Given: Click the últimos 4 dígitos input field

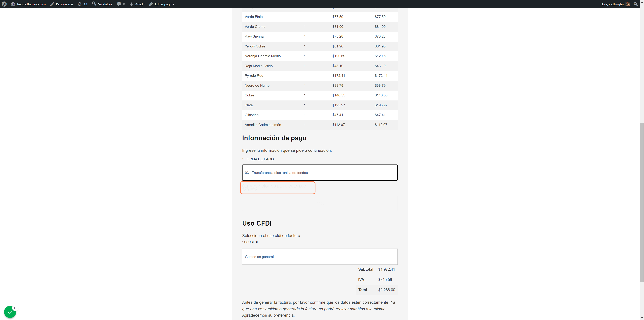Looking at the screenshot, I should coord(320,203).
